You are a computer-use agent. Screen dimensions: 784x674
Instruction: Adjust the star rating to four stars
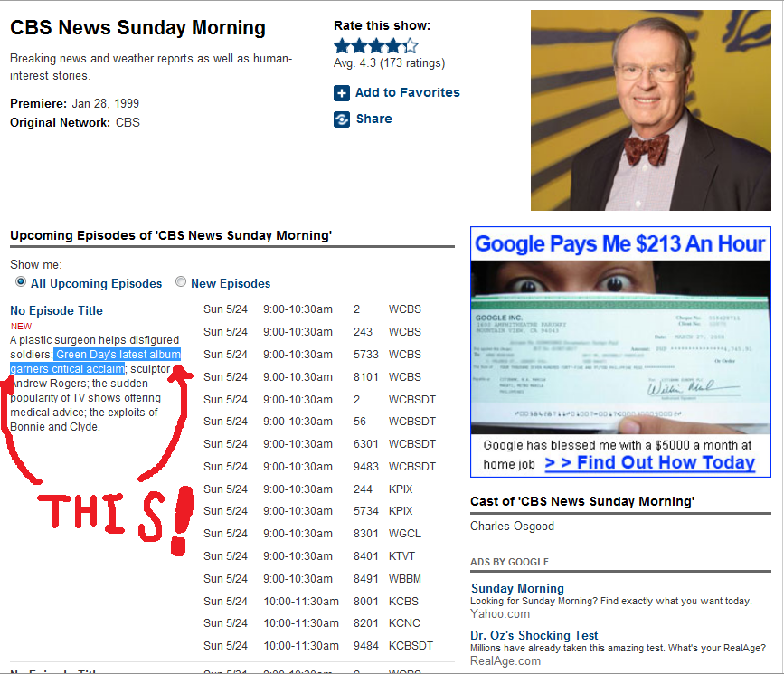tap(392, 43)
